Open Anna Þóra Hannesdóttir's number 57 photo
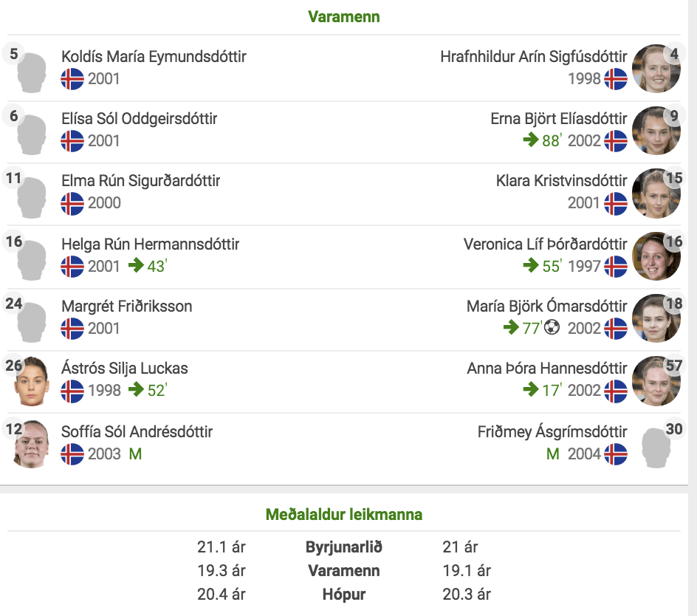 point(656,380)
